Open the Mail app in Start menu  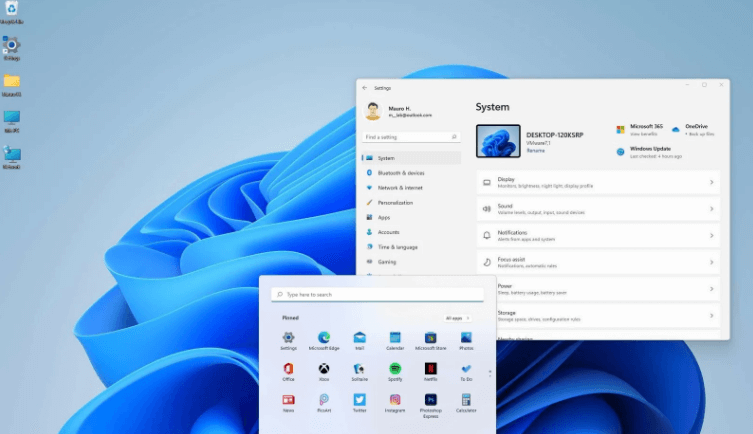click(x=360, y=341)
